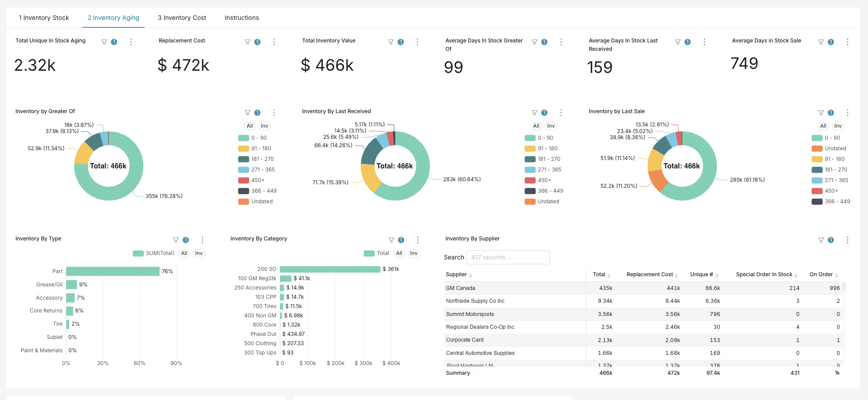Open kebab menu of Inventory by Greater Of chart

coord(274,113)
